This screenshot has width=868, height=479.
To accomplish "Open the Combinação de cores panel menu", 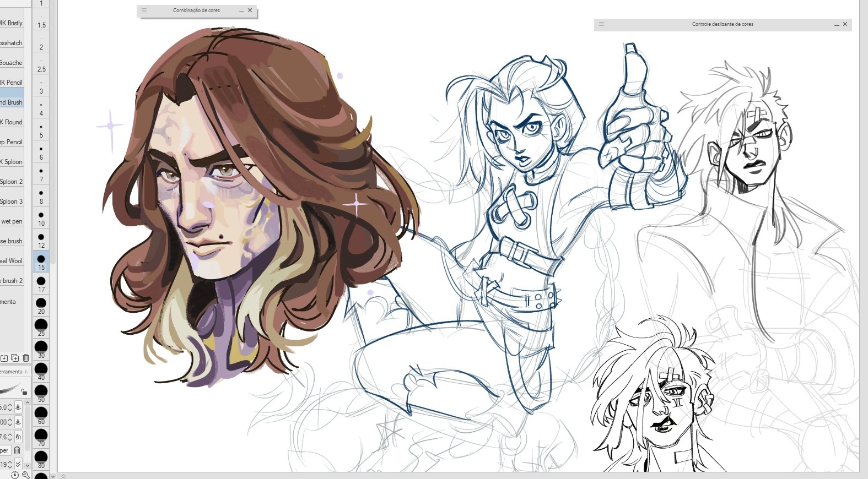I will 144,10.
